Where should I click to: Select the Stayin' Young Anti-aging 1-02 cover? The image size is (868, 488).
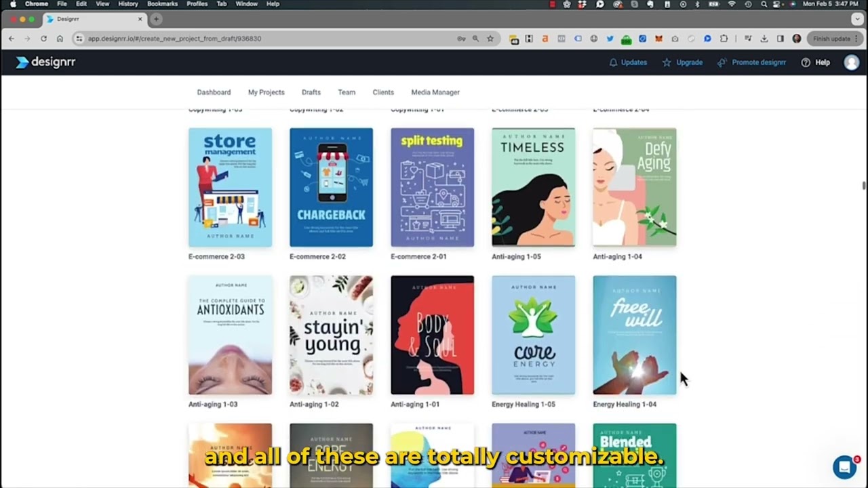[x=331, y=335]
